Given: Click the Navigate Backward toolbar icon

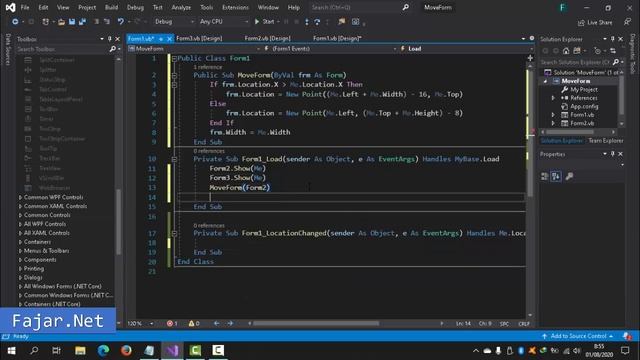Looking at the screenshot, I should pyautogui.click(x=15, y=22).
